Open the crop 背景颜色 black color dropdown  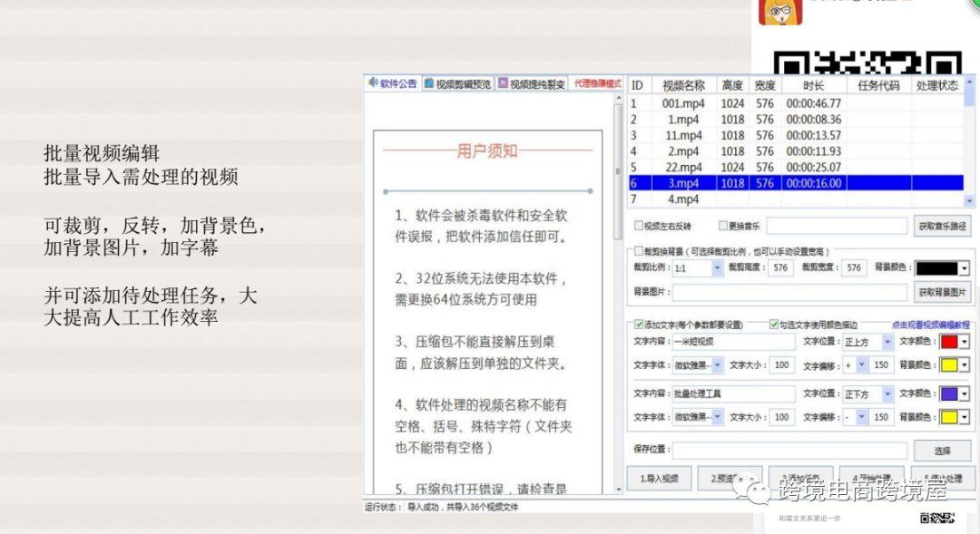(964, 268)
